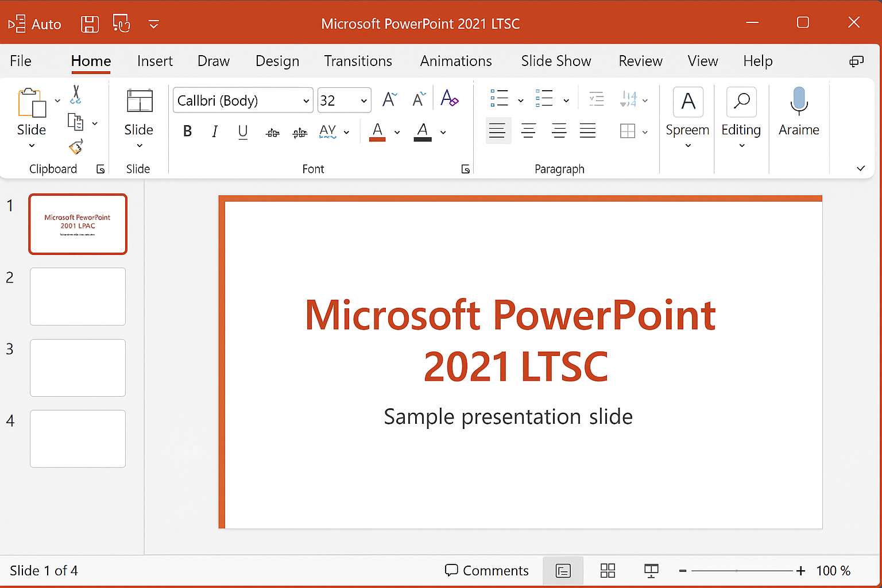This screenshot has width=882, height=588.
Task: Select slide 3 thumbnail
Action: pos(78,367)
